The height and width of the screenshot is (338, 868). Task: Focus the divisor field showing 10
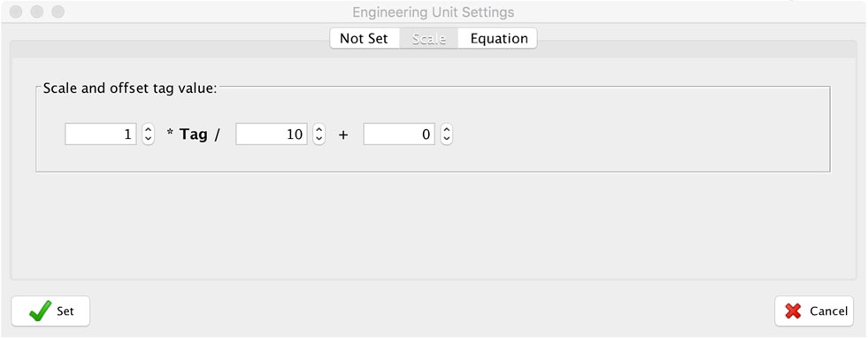point(272,134)
